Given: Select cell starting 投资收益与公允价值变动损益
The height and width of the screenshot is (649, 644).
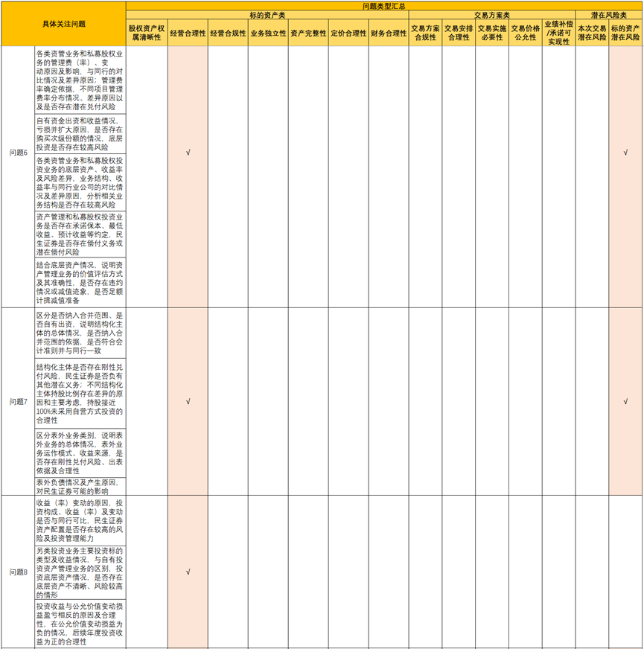Looking at the screenshot, I should pyautogui.click(x=80, y=624).
